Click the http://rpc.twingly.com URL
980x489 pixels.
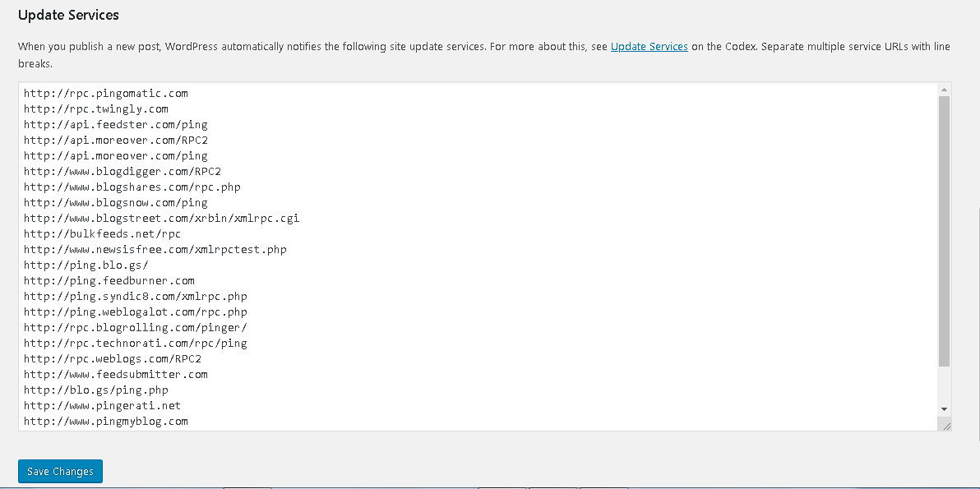(x=95, y=108)
